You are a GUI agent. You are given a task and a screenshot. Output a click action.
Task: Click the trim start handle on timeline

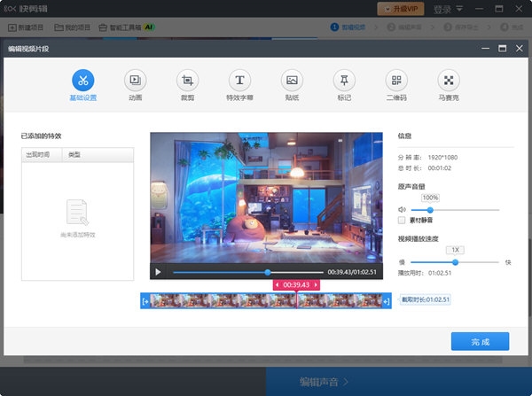click(x=145, y=301)
